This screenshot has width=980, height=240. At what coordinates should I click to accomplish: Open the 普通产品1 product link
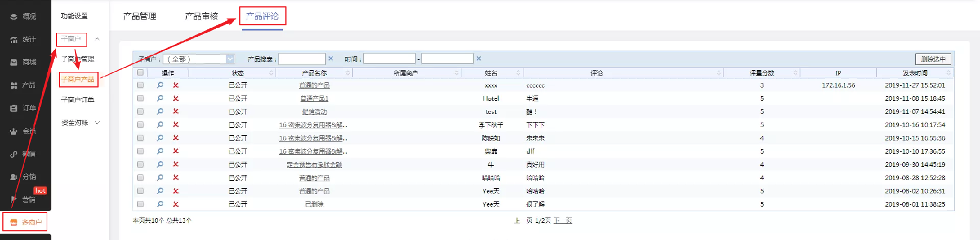tap(314, 98)
